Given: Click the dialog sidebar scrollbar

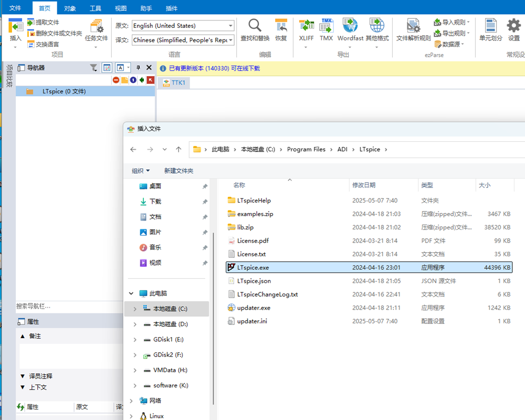Looking at the screenshot, I should coord(213,318).
